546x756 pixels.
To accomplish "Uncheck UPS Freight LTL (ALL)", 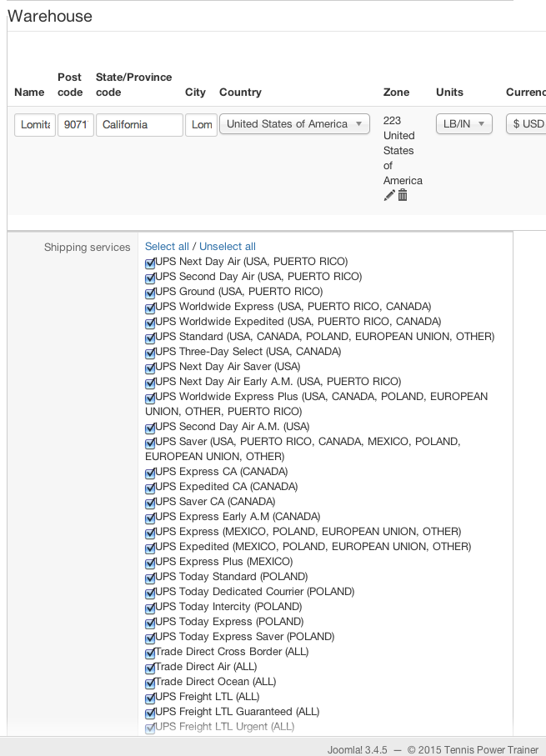I will (150, 698).
